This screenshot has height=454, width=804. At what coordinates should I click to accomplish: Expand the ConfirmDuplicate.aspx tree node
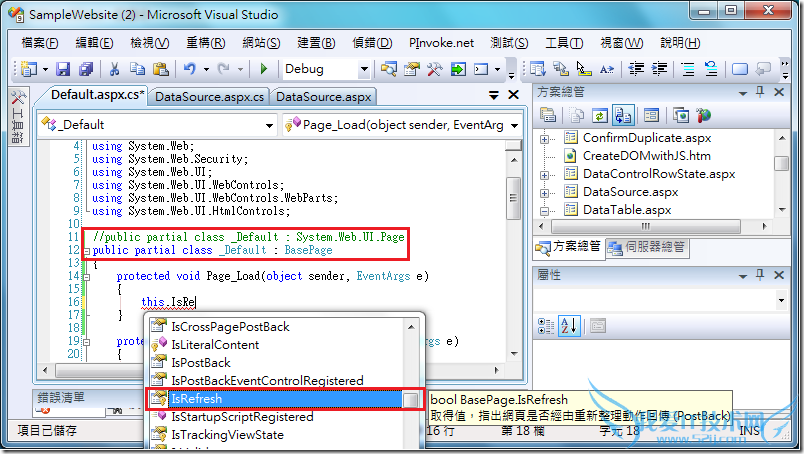click(546, 138)
